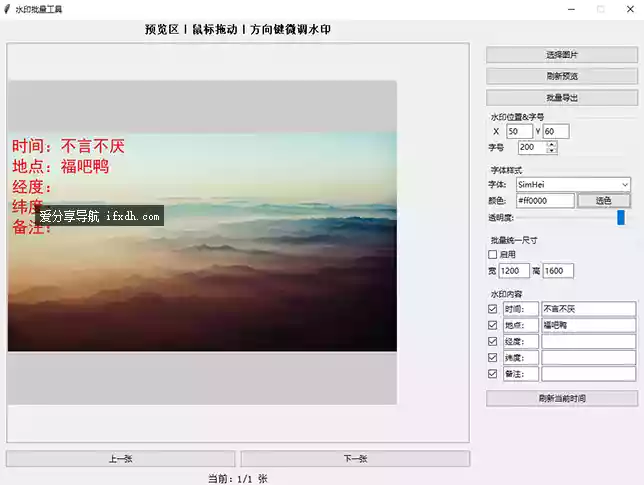Go to next image with 下一张
The width and height of the screenshot is (644, 485).
355,459
